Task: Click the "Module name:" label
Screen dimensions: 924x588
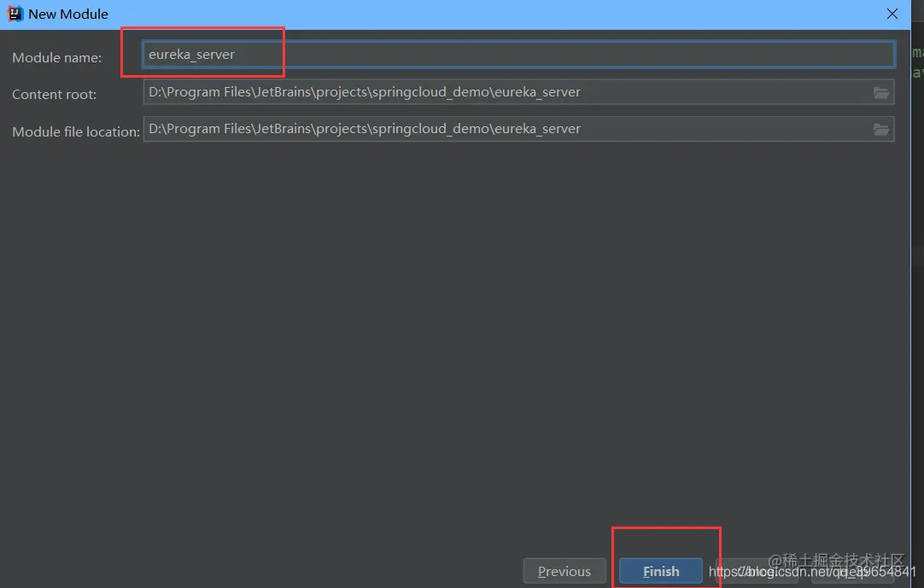Action: coord(56,58)
